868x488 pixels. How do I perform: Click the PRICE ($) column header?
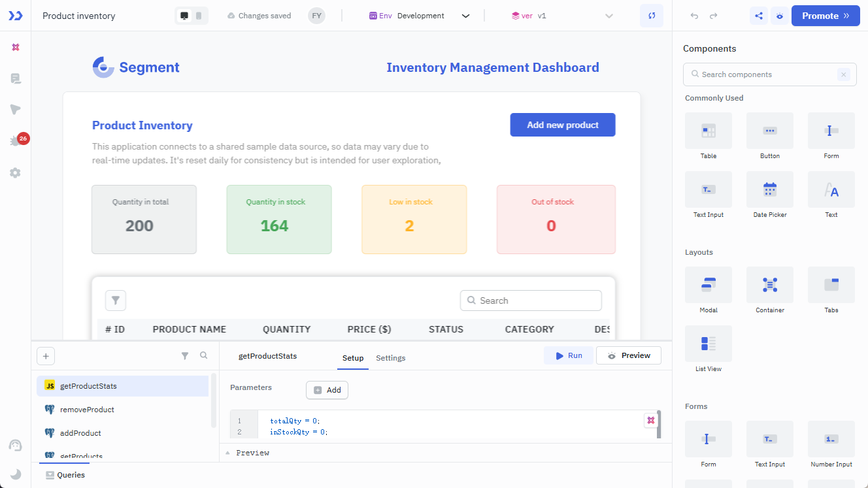click(370, 329)
